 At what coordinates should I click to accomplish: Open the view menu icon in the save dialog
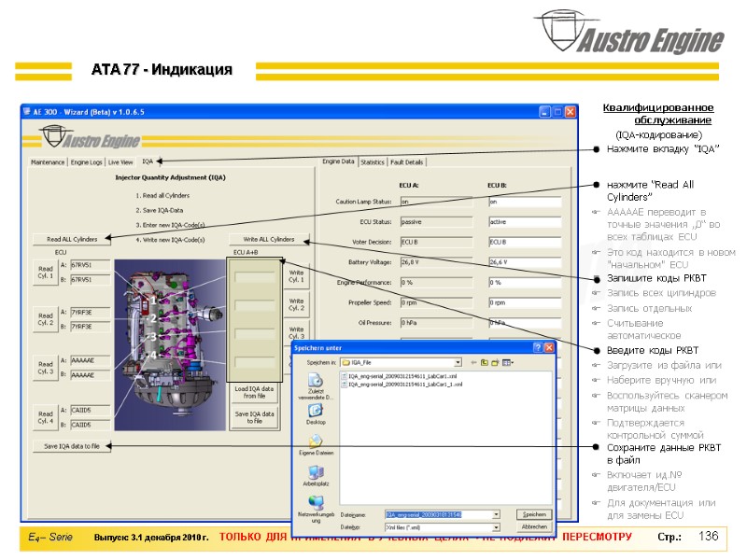tap(508, 362)
